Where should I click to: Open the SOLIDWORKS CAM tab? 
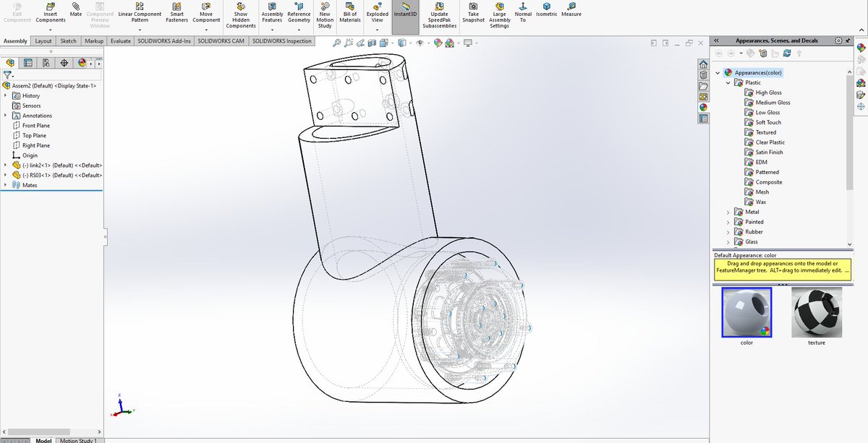[x=221, y=41]
